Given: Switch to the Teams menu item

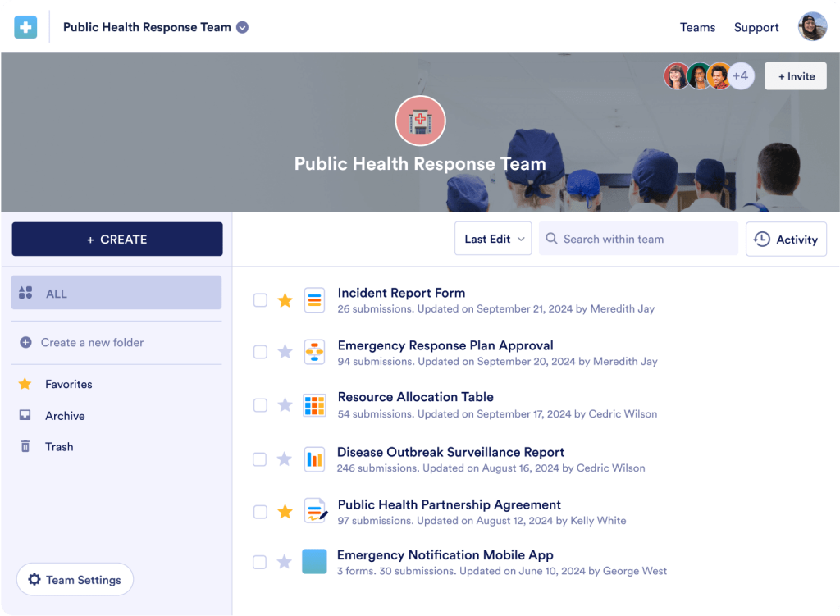Looking at the screenshot, I should (697, 27).
